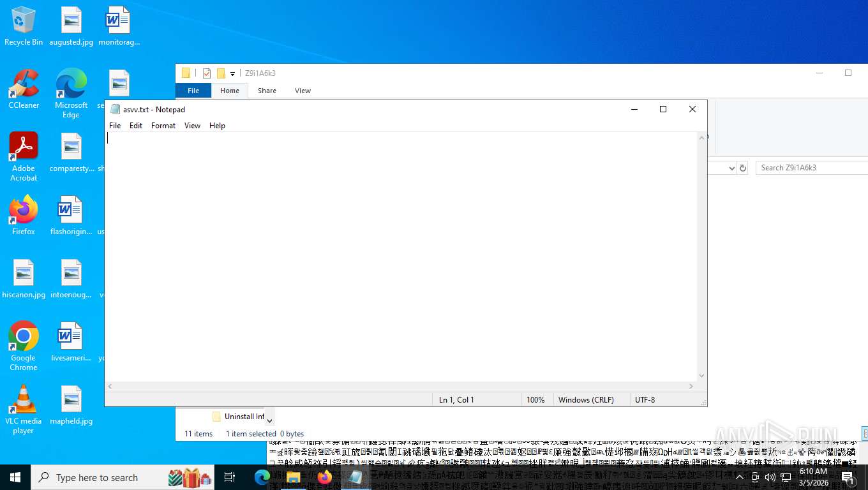Open Explorer's File tab
The width and height of the screenshot is (868, 490).
(x=193, y=91)
